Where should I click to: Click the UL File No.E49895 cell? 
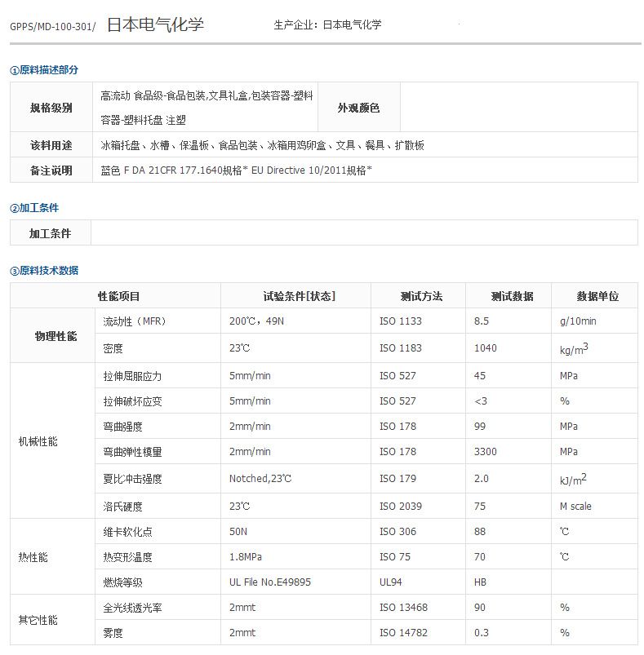click(x=295, y=582)
